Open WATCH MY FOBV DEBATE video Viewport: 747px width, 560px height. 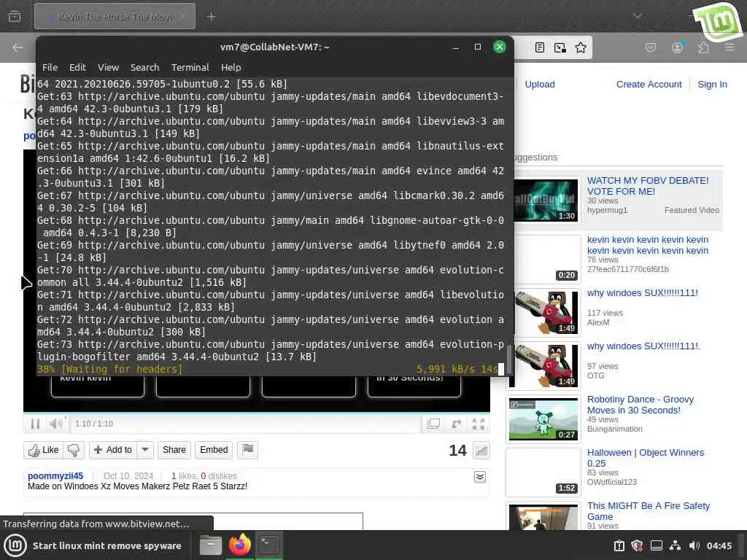point(648,186)
